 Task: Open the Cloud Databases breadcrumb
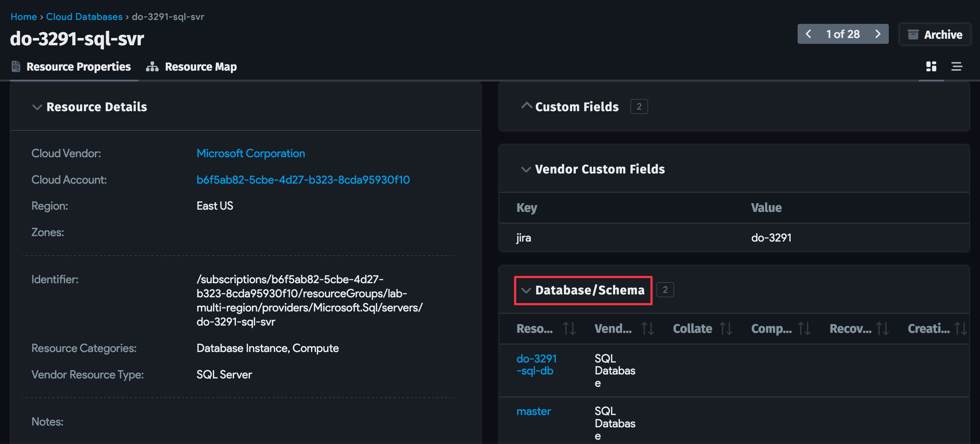point(84,16)
